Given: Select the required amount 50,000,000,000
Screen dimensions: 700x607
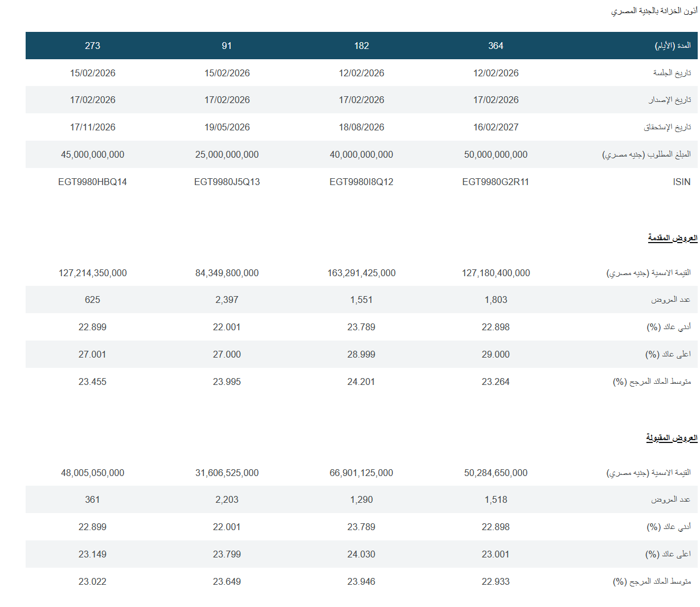Looking at the screenshot, I should 496,155.
